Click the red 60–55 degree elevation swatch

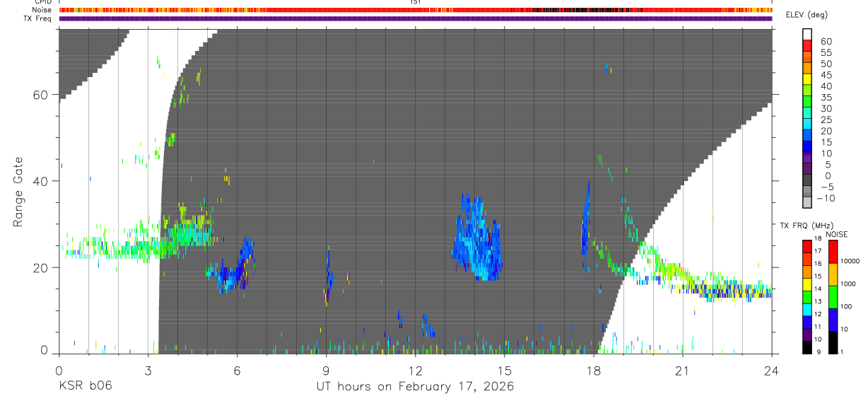[x=807, y=46]
